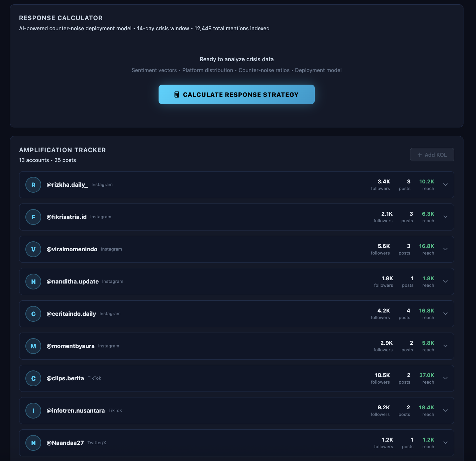Click the C avatar of @clips.berita

coord(33,378)
